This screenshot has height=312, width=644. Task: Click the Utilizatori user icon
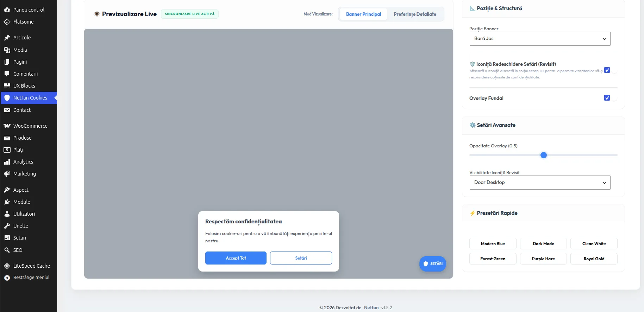point(7,214)
